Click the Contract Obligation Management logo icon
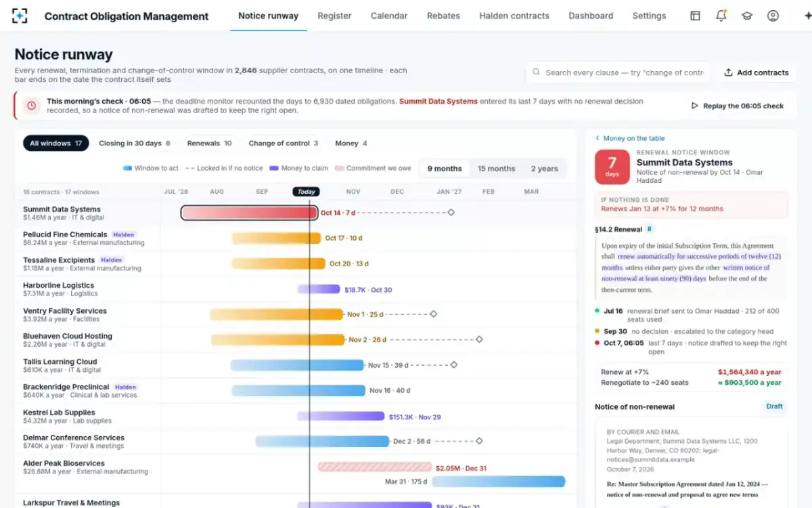The image size is (812, 508). click(x=20, y=16)
